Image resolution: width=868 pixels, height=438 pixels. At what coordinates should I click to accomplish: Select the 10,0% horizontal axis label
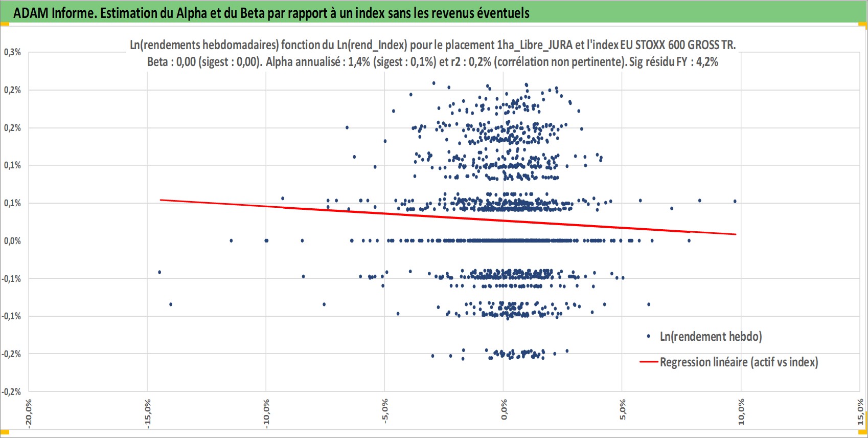[741, 412]
